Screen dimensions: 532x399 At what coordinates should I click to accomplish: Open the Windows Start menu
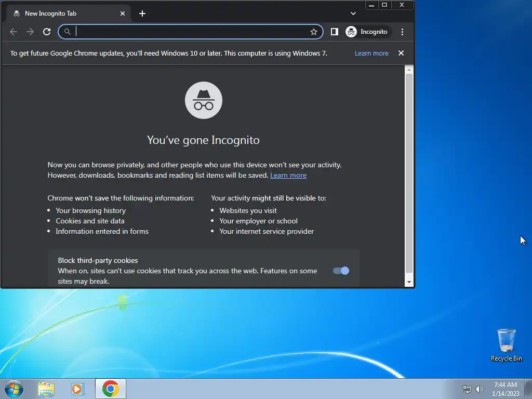pos(14,389)
